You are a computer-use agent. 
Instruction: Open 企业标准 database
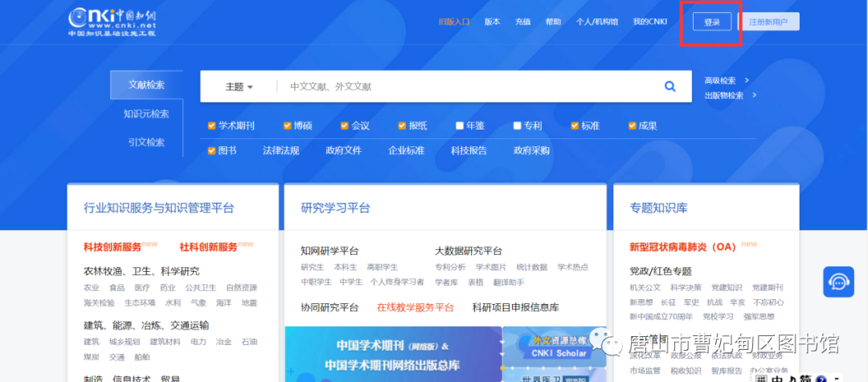point(407,150)
